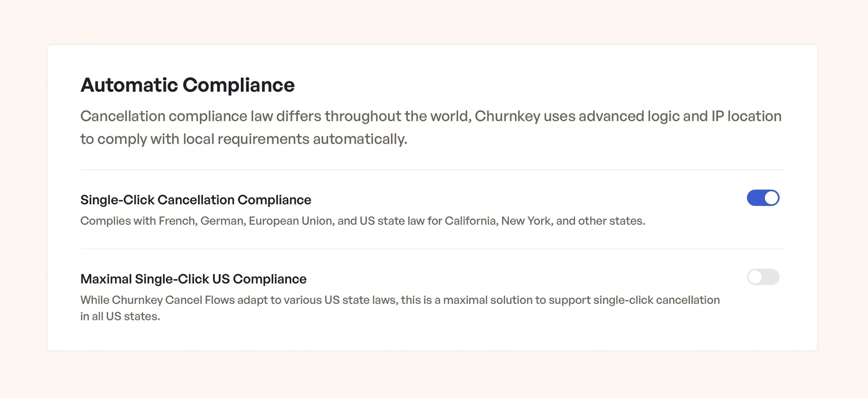Click the description mentioning French, German, European Union
The height and width of the screenshot is (398, 868).
(363, 221)
